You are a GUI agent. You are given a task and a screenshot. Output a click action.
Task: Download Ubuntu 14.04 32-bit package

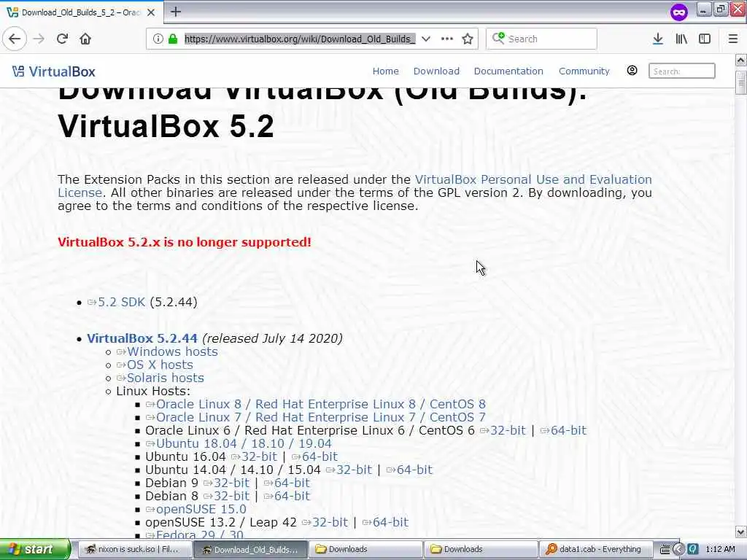tap(349, 470)
